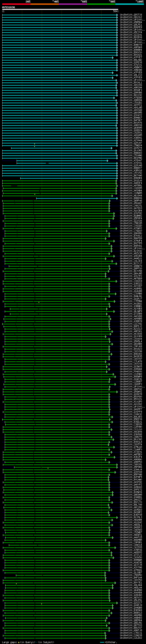This screenshot has height=644, width=146.
Task: Open UniRef100_Q478S3 entry
Action: pyautogui.click(x=131, y=208)
